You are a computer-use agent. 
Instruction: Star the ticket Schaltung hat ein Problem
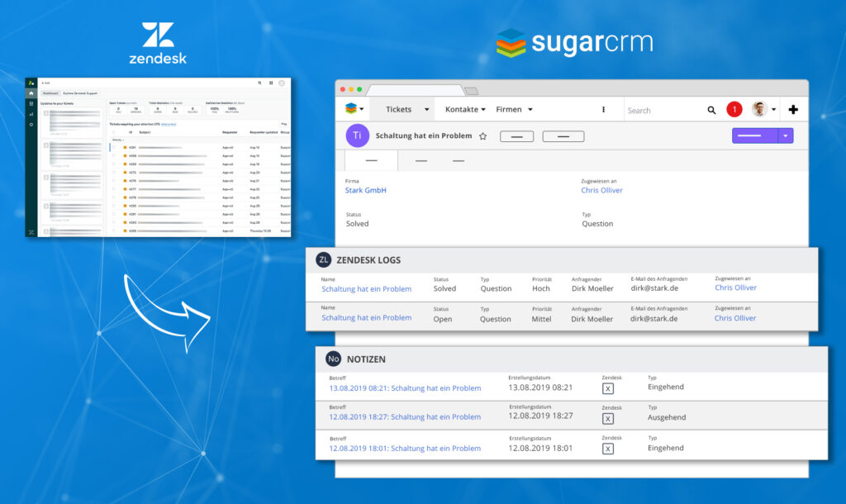tap(484, 136)
